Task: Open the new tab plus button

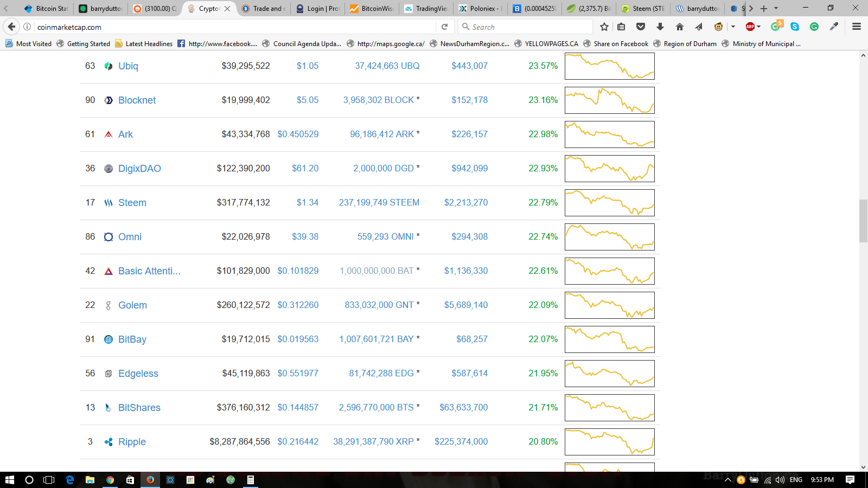Action: click(764, 8)
